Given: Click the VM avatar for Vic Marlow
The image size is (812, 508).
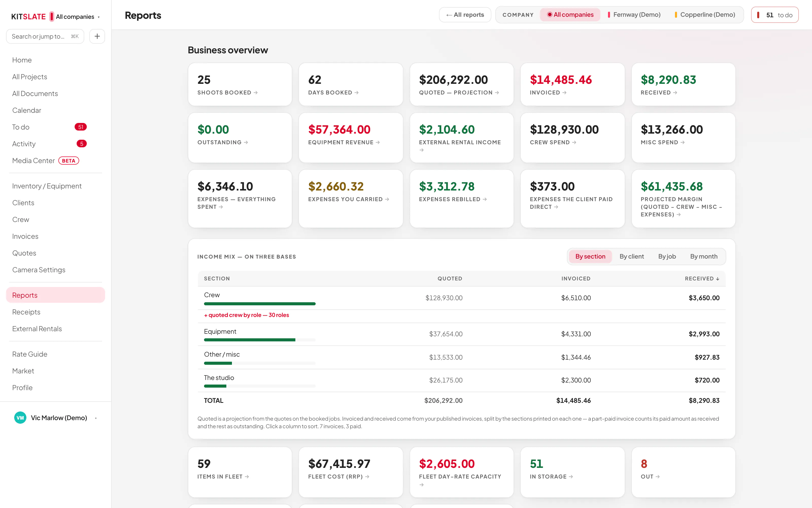Looking at the screenshot, I should 20,418.
